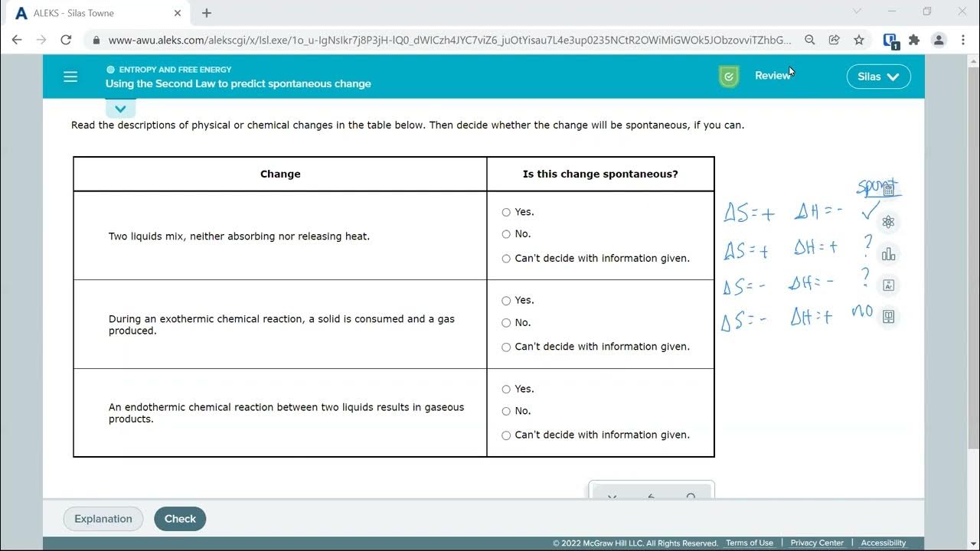Select Yes for endothermic liquids reaction
Screen dimensions: 980x551
click(506, 390)
